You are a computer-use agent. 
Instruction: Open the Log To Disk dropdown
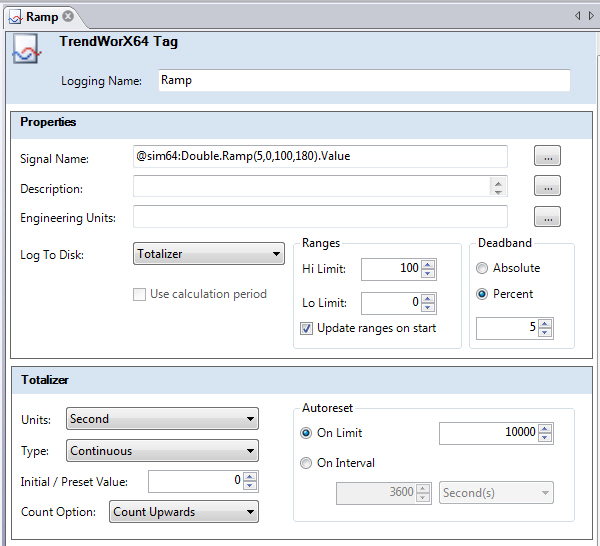(x=209, y=254)
